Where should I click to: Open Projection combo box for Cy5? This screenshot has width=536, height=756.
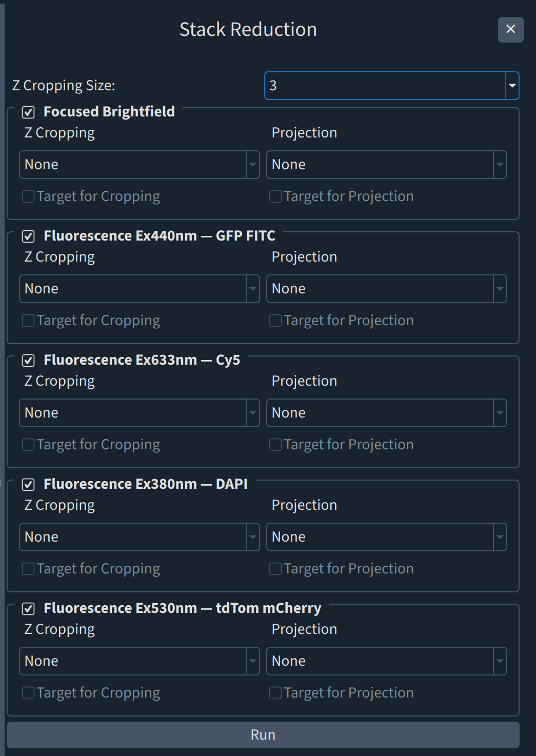[387, 413]
